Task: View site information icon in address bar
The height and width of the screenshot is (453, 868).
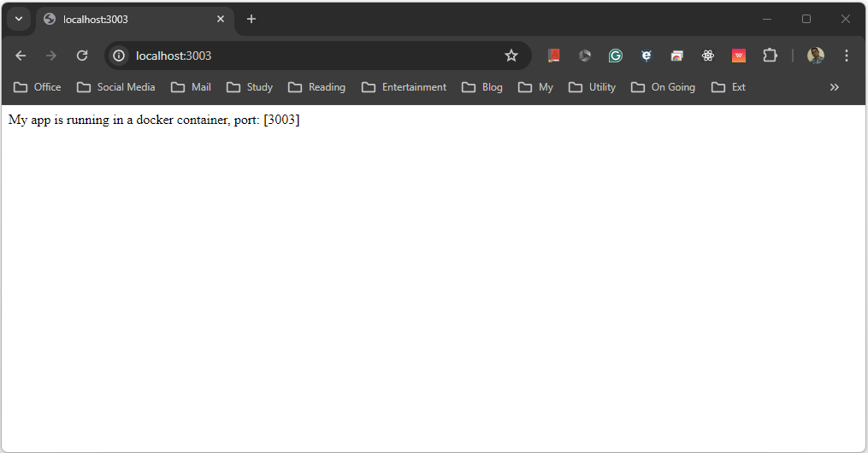Action: click(119, 56)
